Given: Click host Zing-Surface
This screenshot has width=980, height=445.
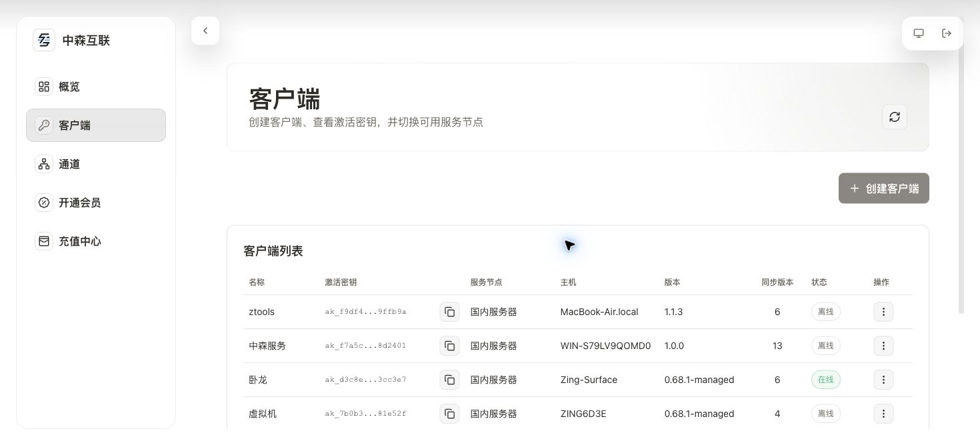Looking at the screenshot, I should pyautogui.click(x=589, y=380).
